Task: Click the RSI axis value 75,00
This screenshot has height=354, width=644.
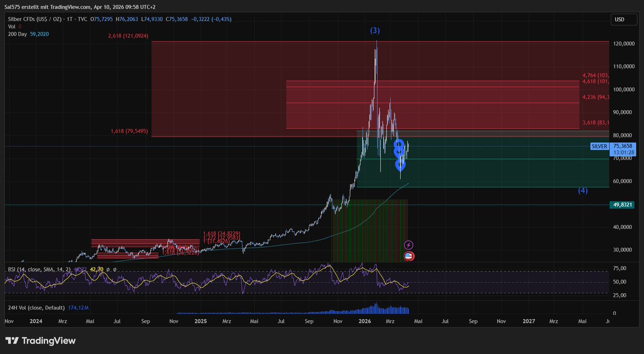Action: (x=619, y=269)
